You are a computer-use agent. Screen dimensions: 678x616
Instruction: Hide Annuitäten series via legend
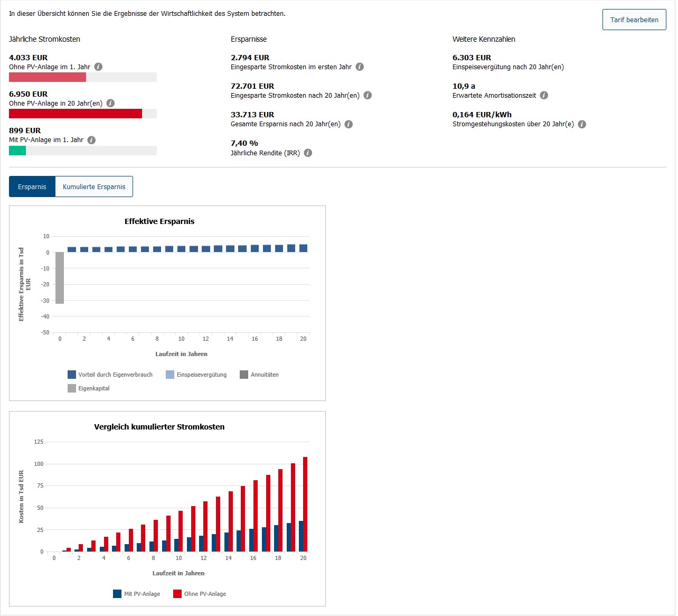(x=259, y=375)
